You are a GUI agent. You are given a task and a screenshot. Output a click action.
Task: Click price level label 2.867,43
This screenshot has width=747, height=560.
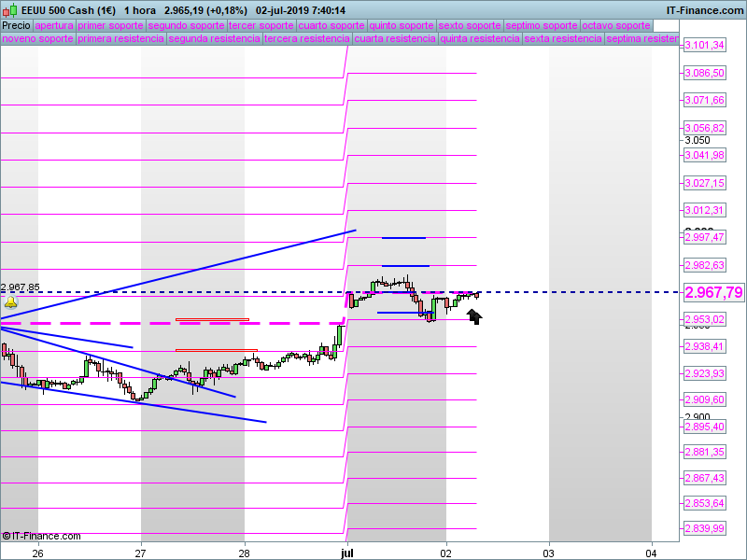click(x=704, y=478)
